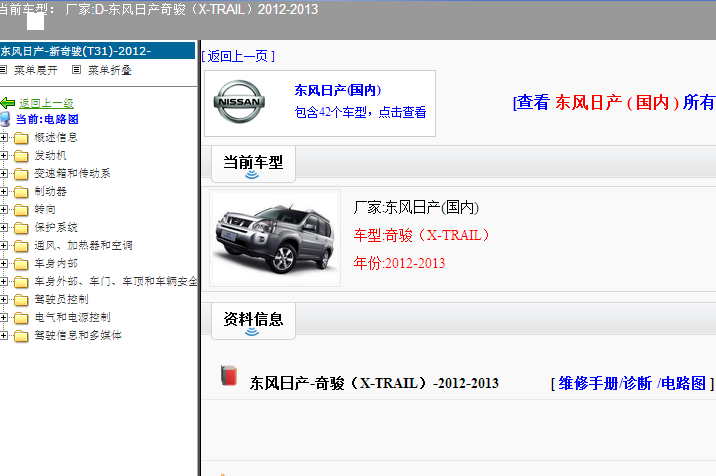The width and height of the screenshot is (716, 476).
Task: Click the 当前:电路图 label
Action: click(47, 119)
